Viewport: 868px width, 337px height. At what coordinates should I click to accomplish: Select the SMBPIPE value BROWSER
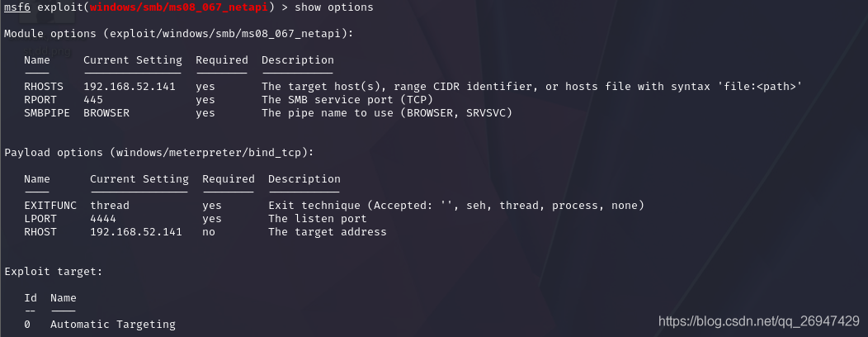[106, 113]
